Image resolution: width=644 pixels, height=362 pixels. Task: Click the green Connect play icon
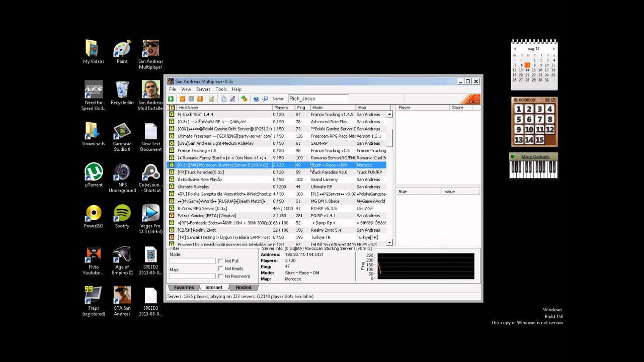click(171, 99)
